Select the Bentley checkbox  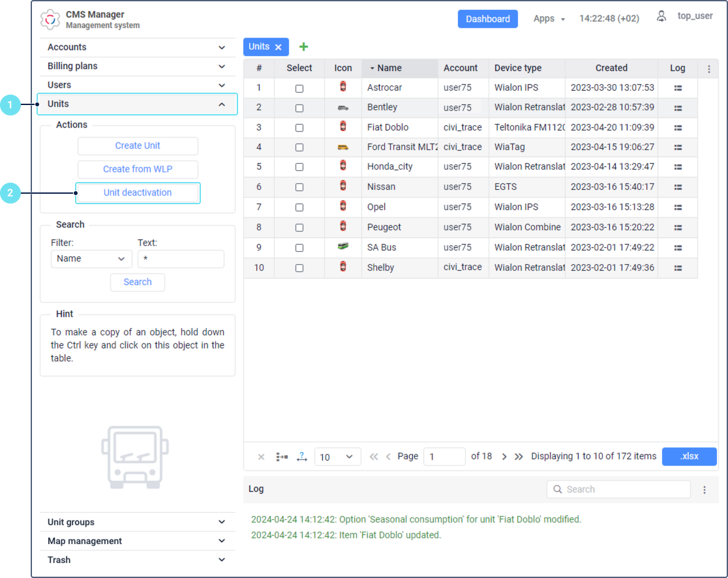tap(299, 108)
